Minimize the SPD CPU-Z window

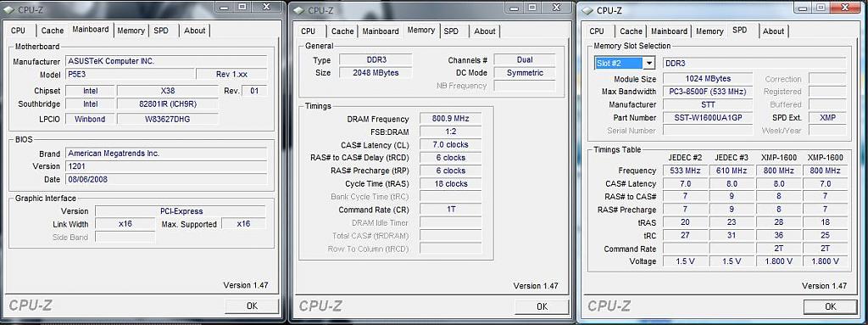[803, 7]
